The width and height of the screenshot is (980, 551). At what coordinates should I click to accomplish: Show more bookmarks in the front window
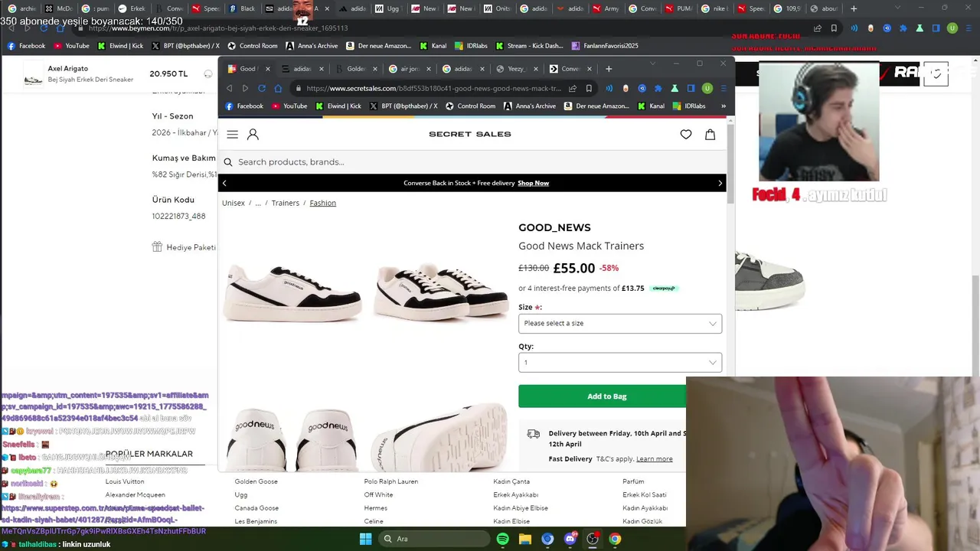click(x=724, y=106)
